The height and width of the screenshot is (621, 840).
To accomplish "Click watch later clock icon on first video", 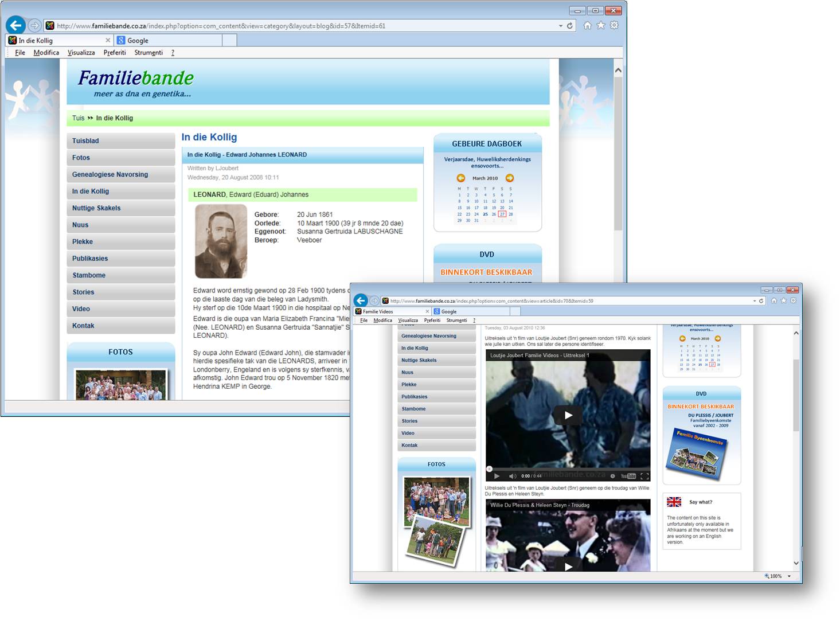I will click(613, 476).
